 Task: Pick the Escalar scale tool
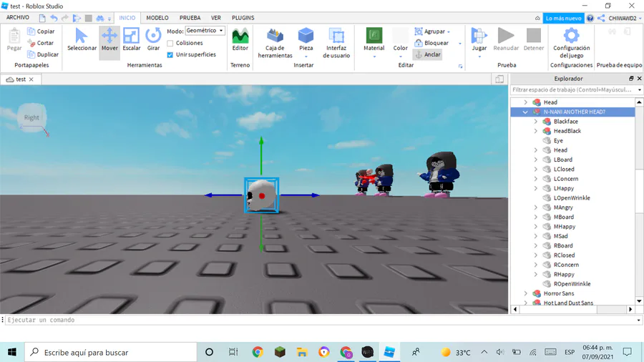click(x=132, y=40)
